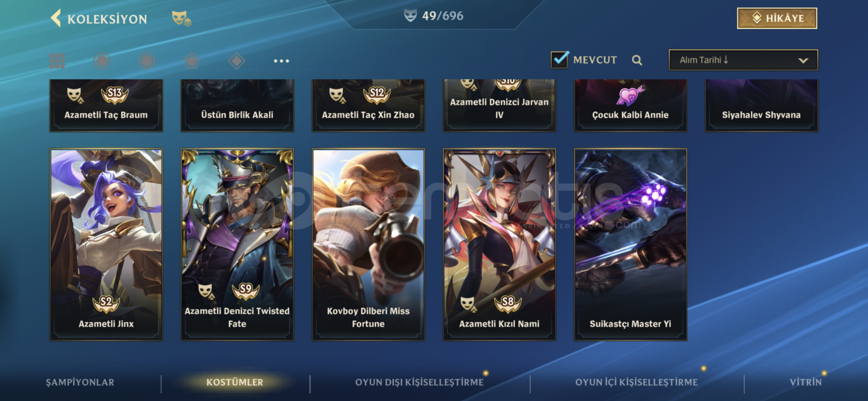
Task: Open the three-dots more filters menu
Action: coord(282,61)
